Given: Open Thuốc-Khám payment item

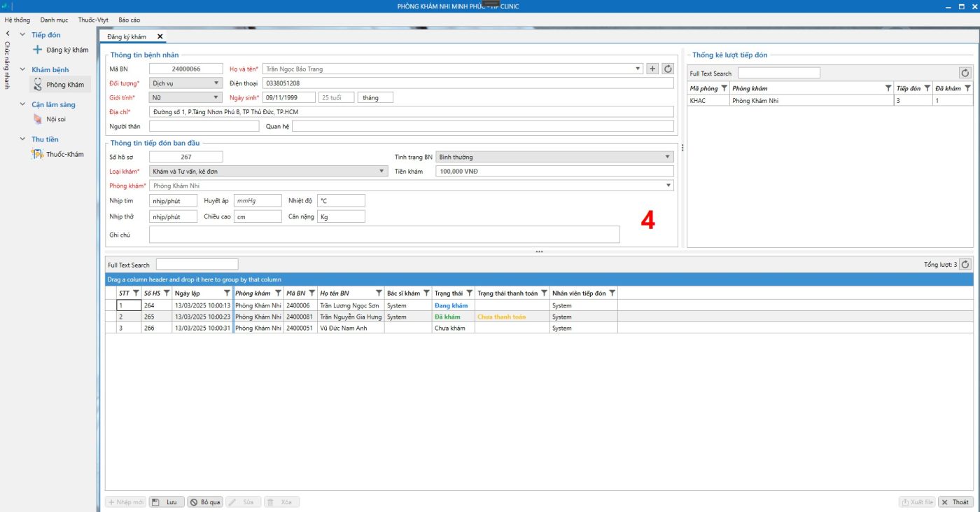Looking at the screenshot, I should pos(64,154).
